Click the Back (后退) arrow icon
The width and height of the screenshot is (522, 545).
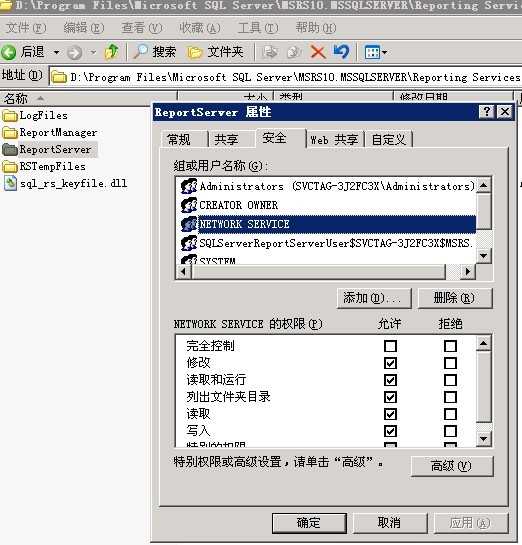coord(9,52)
